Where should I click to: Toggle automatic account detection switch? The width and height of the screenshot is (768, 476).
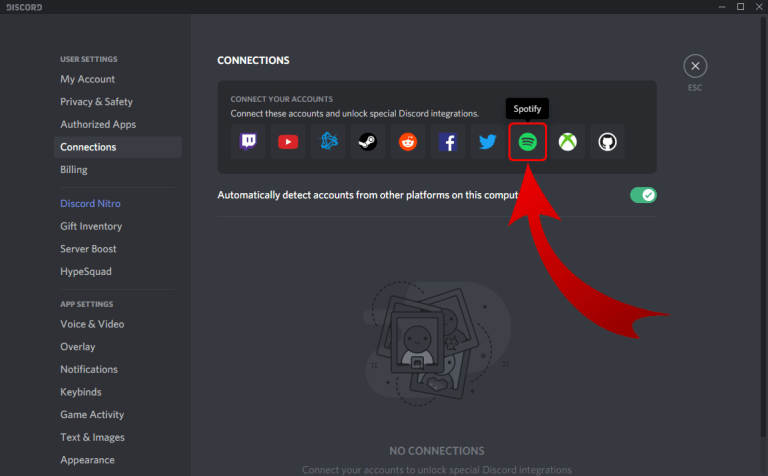643,195
